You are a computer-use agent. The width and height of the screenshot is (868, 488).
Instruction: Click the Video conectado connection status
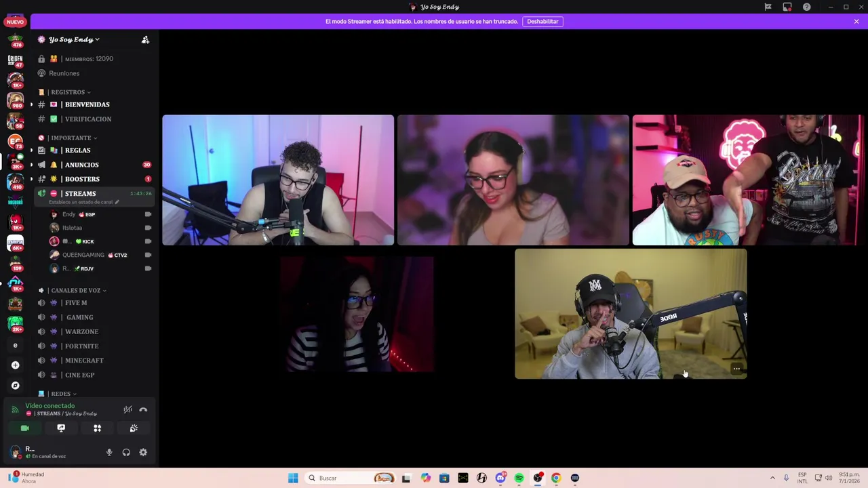coord(50,406)
